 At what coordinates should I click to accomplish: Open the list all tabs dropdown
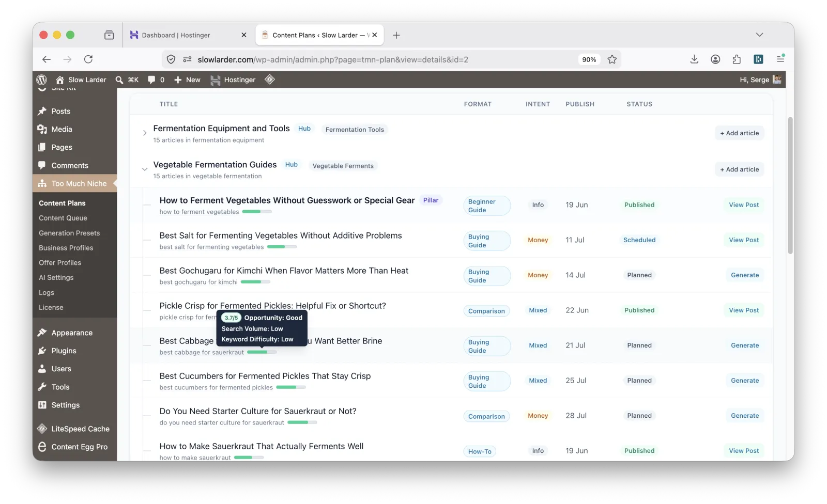point(759,35)
